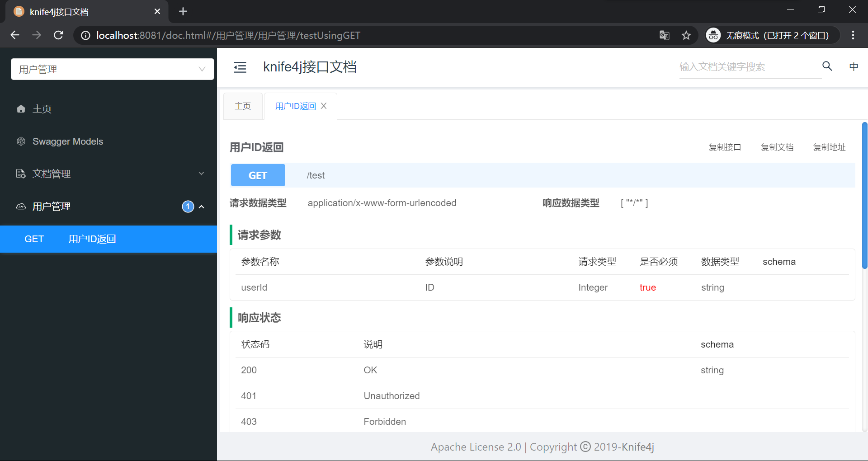868x461 pixels.
Task: Collapse the 用户管理 menu section
Action: (202, 207)
